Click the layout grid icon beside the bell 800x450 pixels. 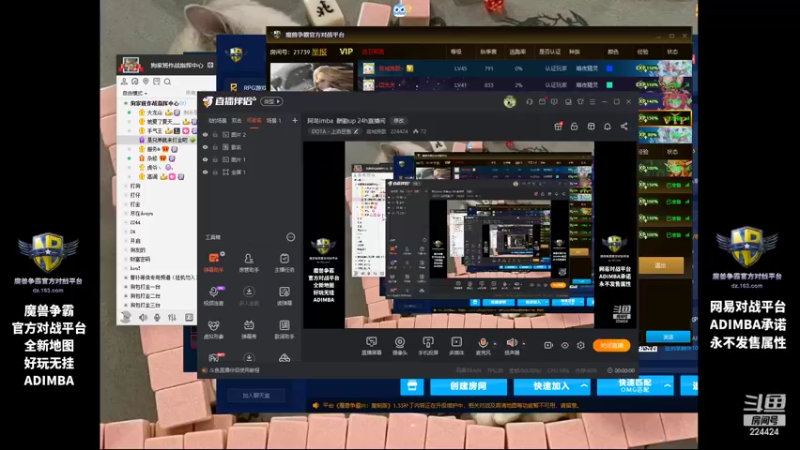click(x=591, y=126)
